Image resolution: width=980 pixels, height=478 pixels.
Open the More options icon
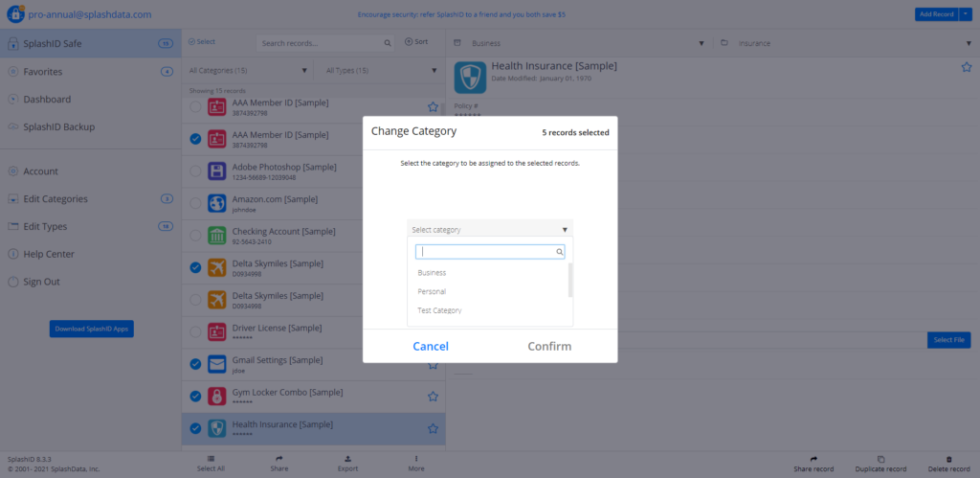pyautogui.click(x=415, y=459)
